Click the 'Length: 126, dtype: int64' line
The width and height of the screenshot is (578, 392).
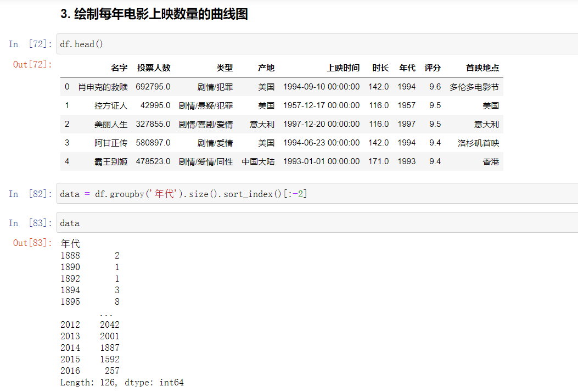pyautogui.click(x=122, y=383)
